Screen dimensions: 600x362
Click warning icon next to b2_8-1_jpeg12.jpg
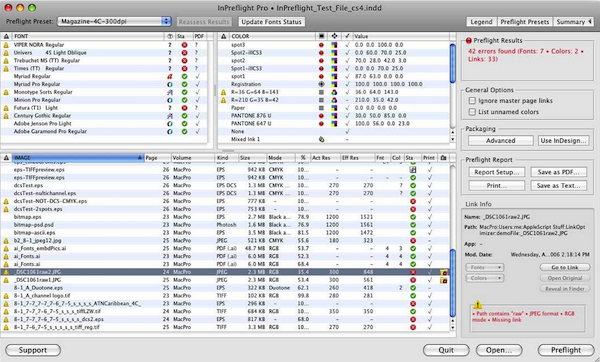pos(6,241)
